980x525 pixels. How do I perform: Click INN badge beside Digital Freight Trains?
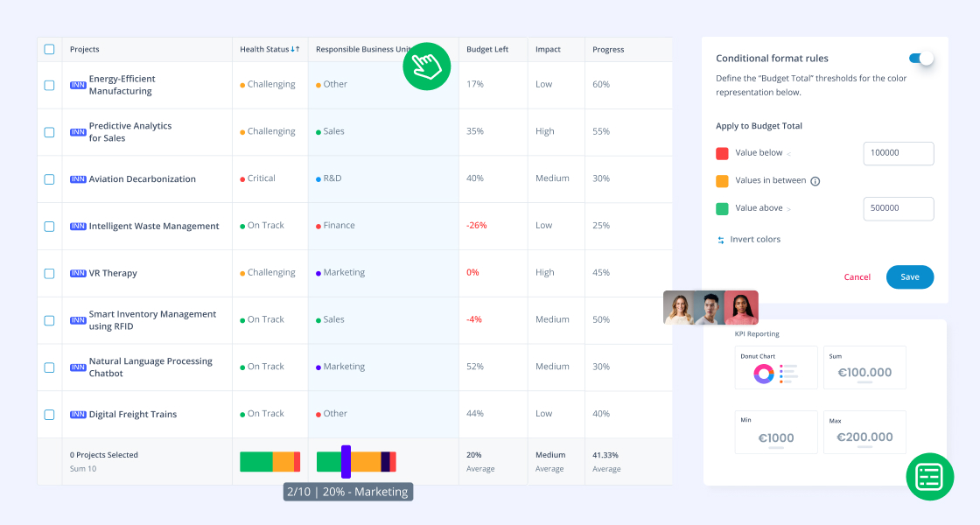click(78, 415)
